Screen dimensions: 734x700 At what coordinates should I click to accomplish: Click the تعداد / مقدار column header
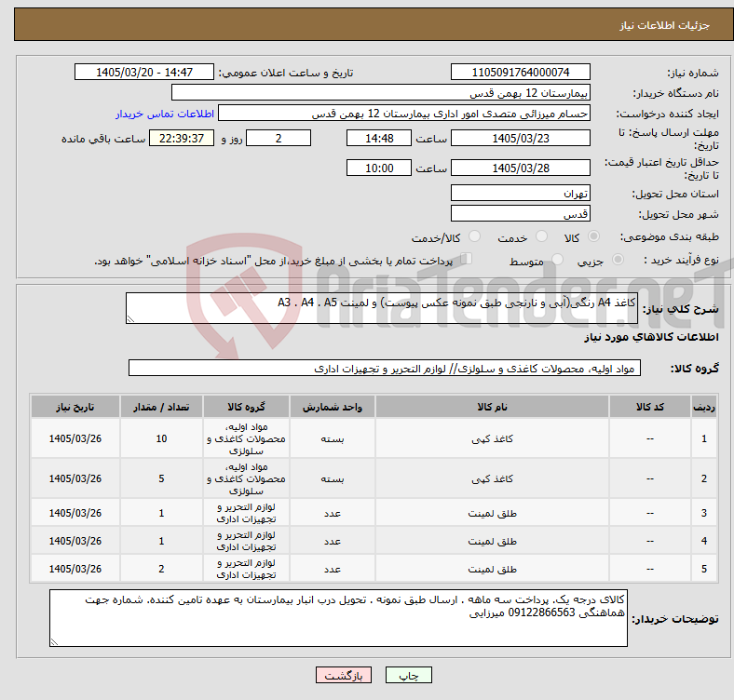coord(161,407)
